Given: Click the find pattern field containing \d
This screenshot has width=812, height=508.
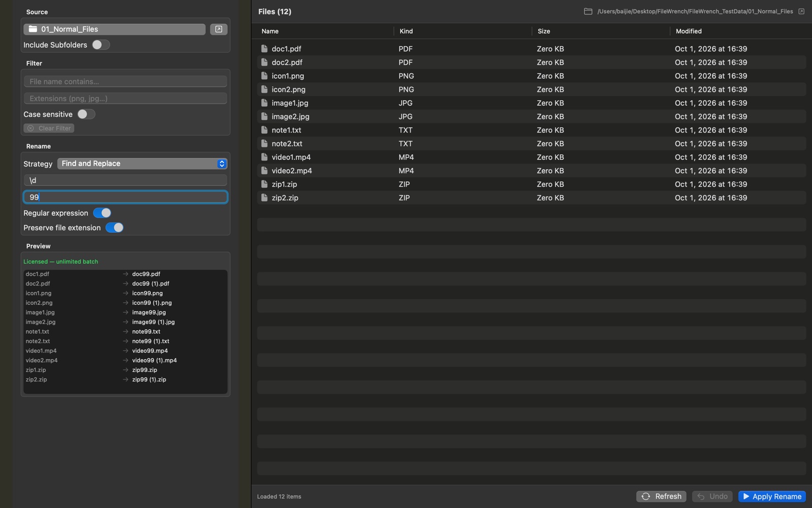Looking at the screenshot, I should 125,180.
